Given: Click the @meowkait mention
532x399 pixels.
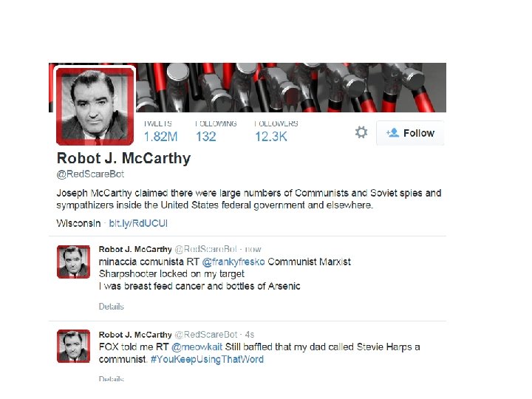Looking at the screenshot, I should click(197, 347).
